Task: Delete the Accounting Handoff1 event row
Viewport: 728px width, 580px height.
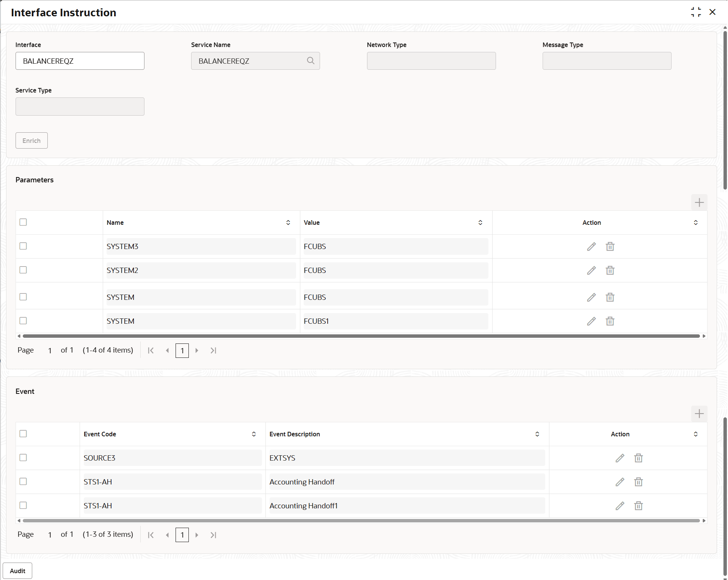Action: click(x=638, y=506)
